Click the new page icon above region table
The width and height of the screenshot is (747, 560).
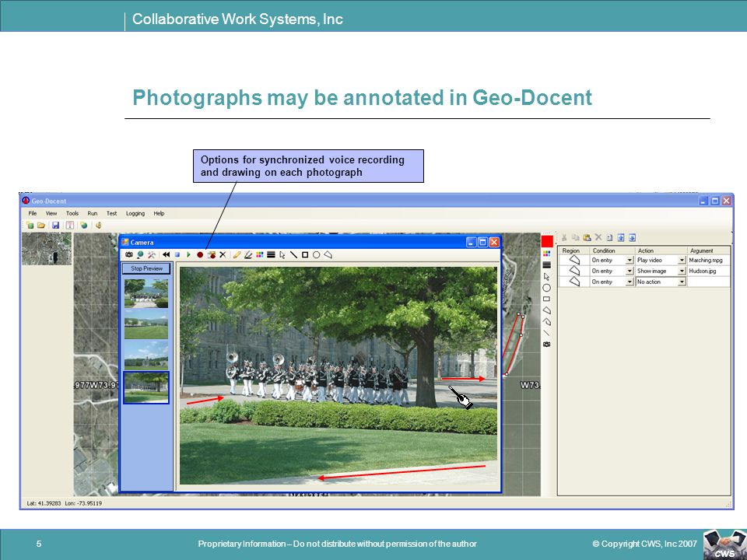pyautogui.click(x=609, y=237)
